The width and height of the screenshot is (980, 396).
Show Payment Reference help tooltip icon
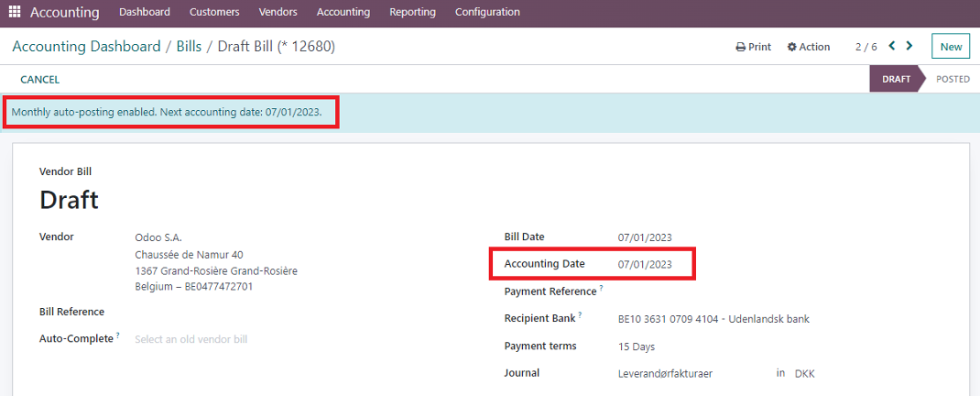pyautogui.click(x=601, y=288)
